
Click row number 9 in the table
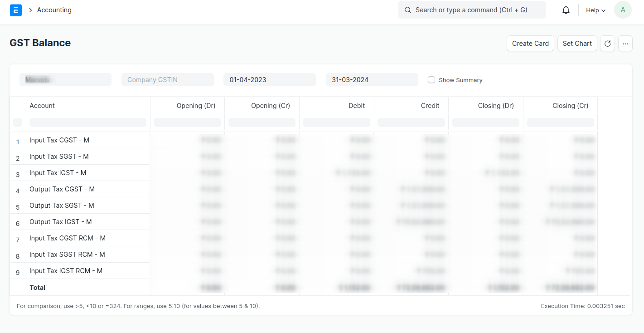(18, 273)
